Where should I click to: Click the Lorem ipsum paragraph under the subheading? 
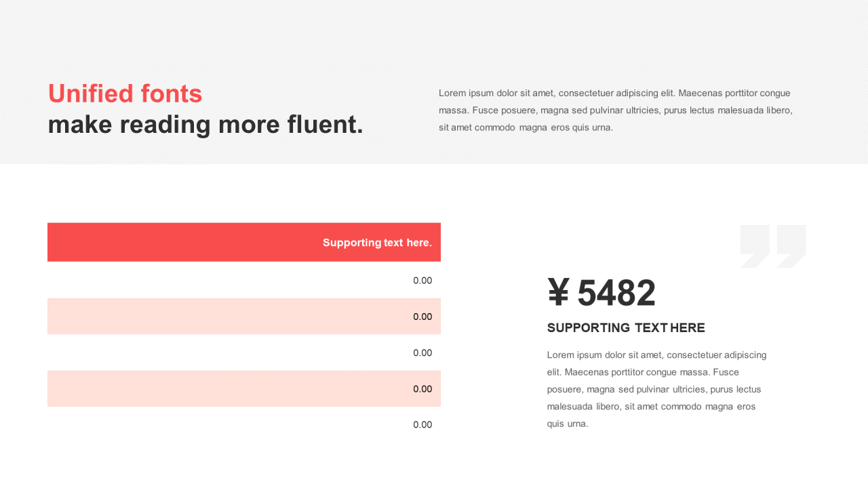click(x=656, y=389)
